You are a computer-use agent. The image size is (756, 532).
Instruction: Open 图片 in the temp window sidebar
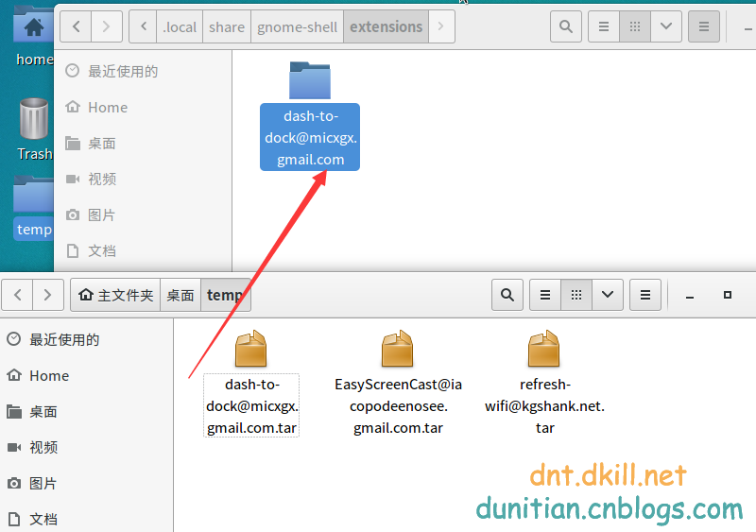click(87, 483)
